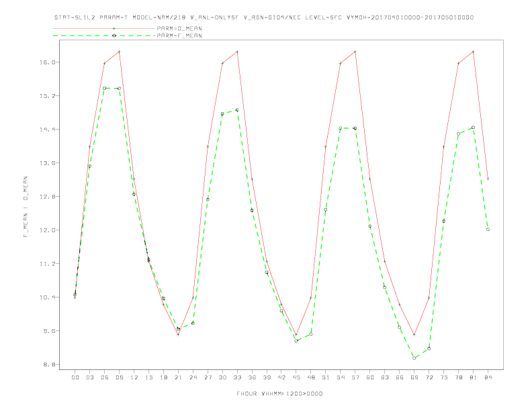Click the O_MEAN plus marker at hour 81
Image resolution: width=532 pixels, height=411 pixels.
pos(474,52)
